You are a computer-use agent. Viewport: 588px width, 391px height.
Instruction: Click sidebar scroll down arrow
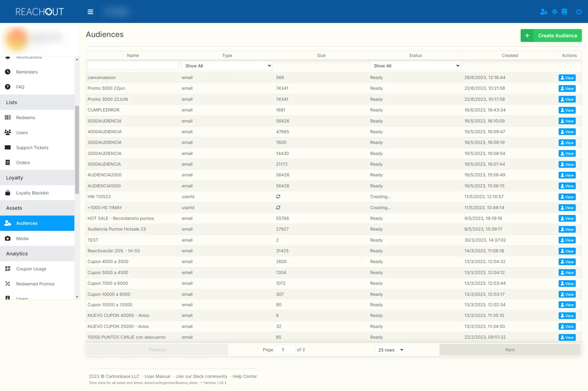[77, 297]
